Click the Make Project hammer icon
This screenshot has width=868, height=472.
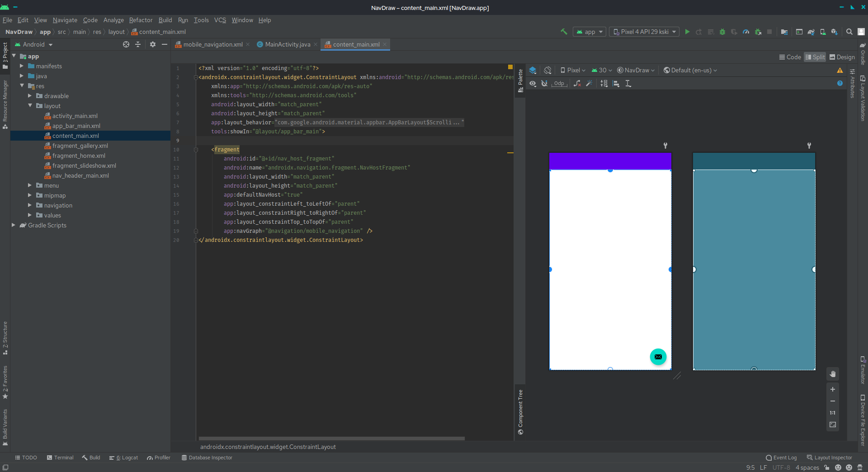tap(564, 32)
